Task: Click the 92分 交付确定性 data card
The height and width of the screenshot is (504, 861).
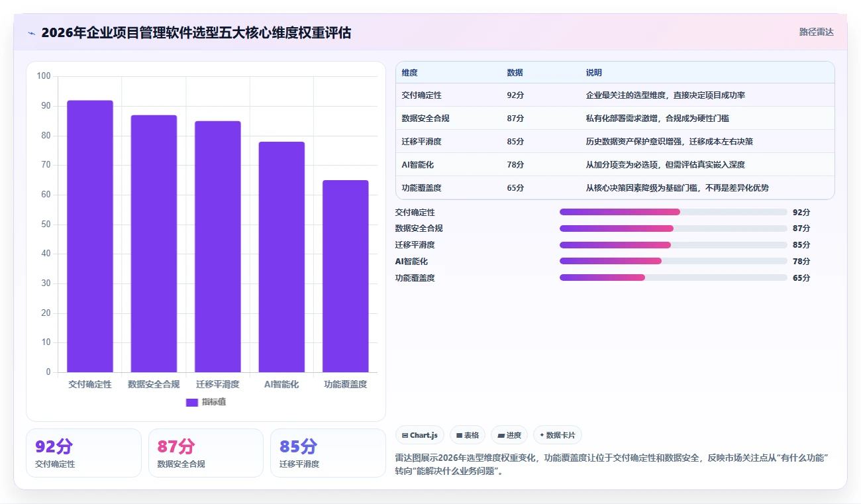Action: pyautogui.click(x=83, y=453)
